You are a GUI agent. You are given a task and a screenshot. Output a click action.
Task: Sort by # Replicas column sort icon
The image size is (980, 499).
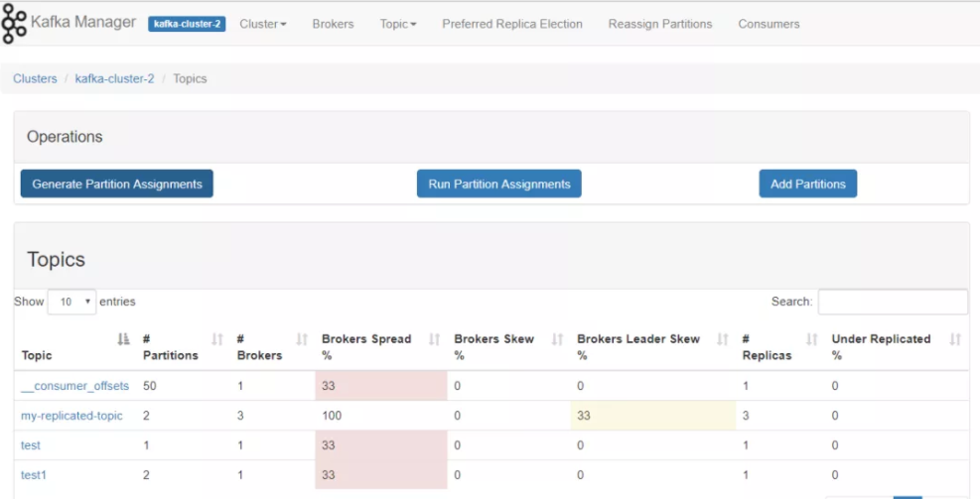click(812, 339)
